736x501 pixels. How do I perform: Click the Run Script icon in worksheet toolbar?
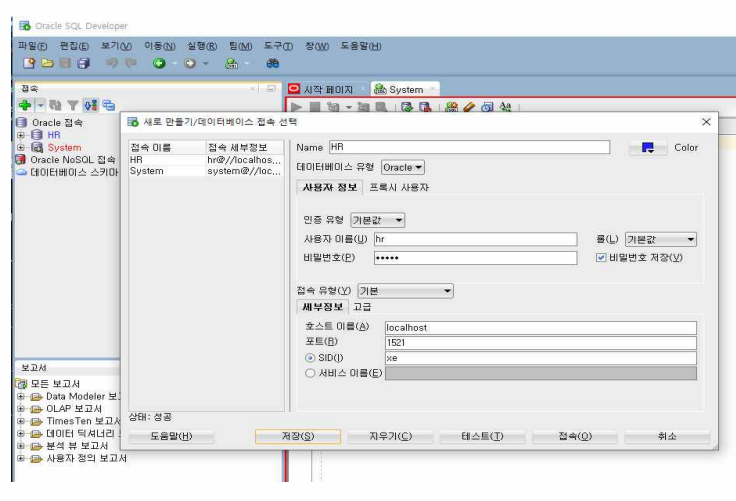point(315,107)
